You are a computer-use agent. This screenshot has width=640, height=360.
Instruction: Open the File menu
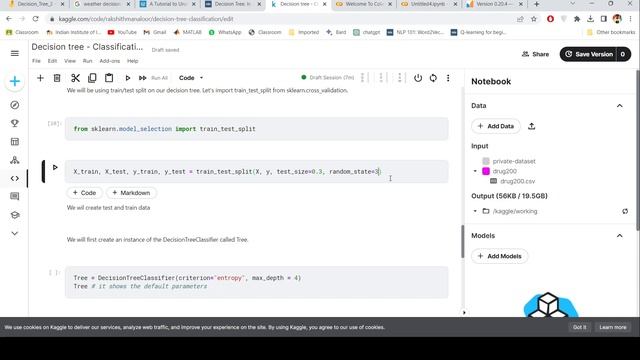[x=36, y=61]
